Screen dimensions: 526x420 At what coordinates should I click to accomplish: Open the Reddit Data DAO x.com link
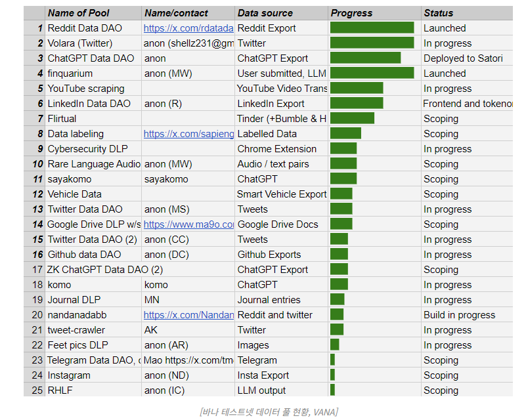(188, 28)
